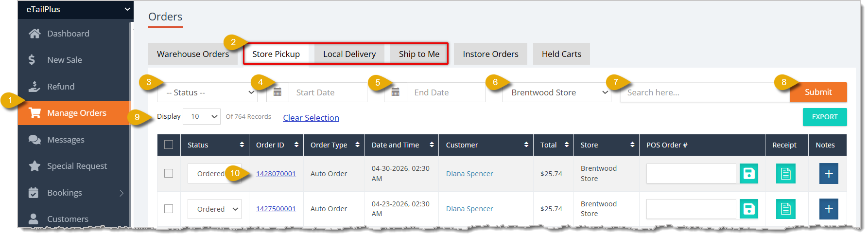The height and width of the screenshot is (237, 868).
Task: Open status dropdown for order 1428070001
Action: coord(214,174)
